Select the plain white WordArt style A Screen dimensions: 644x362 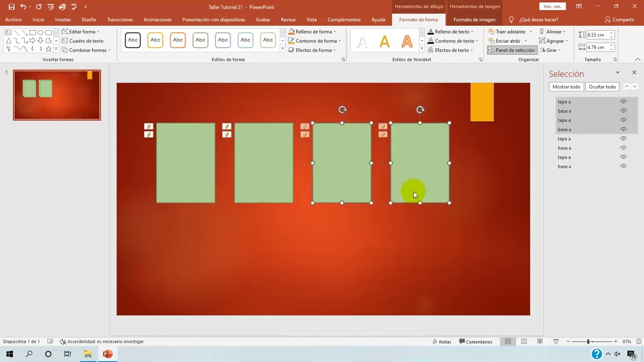362,42
